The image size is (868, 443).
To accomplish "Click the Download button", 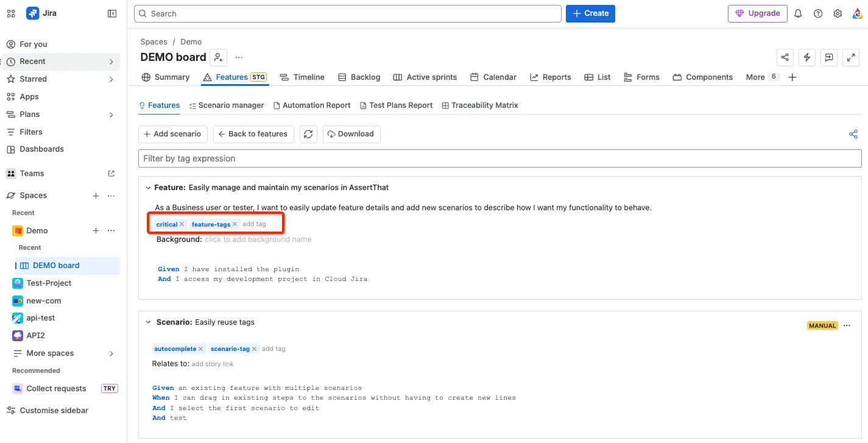I will tap(351, 134).
